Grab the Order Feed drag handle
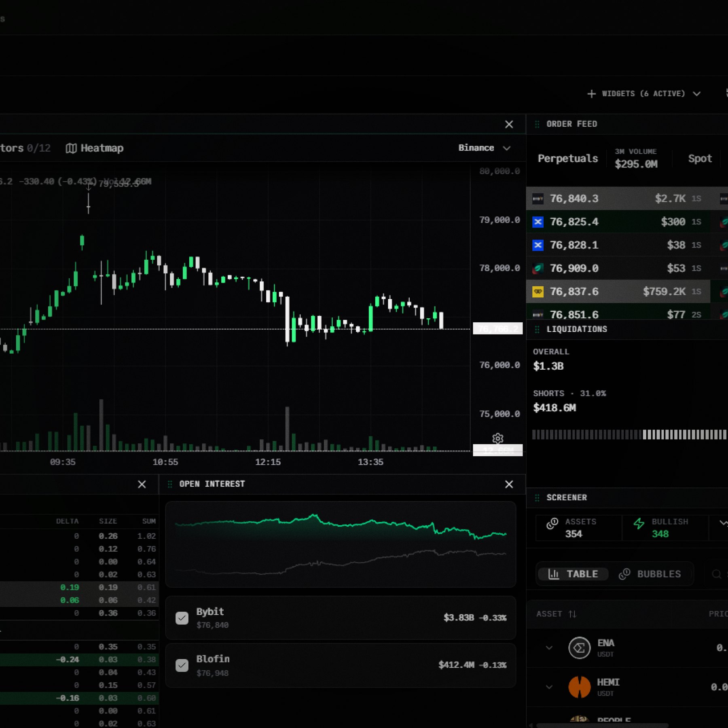Viewport: 728px width, 728px height. click(x=537, y=124)
